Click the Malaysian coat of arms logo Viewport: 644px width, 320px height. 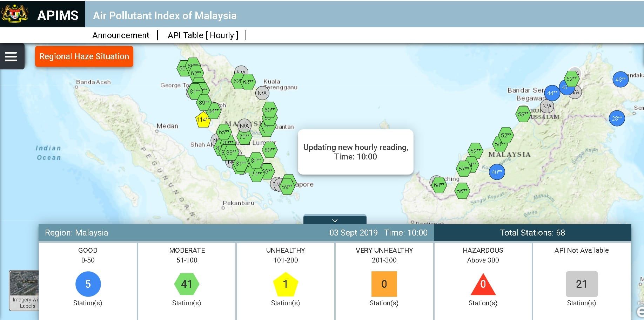14,14
